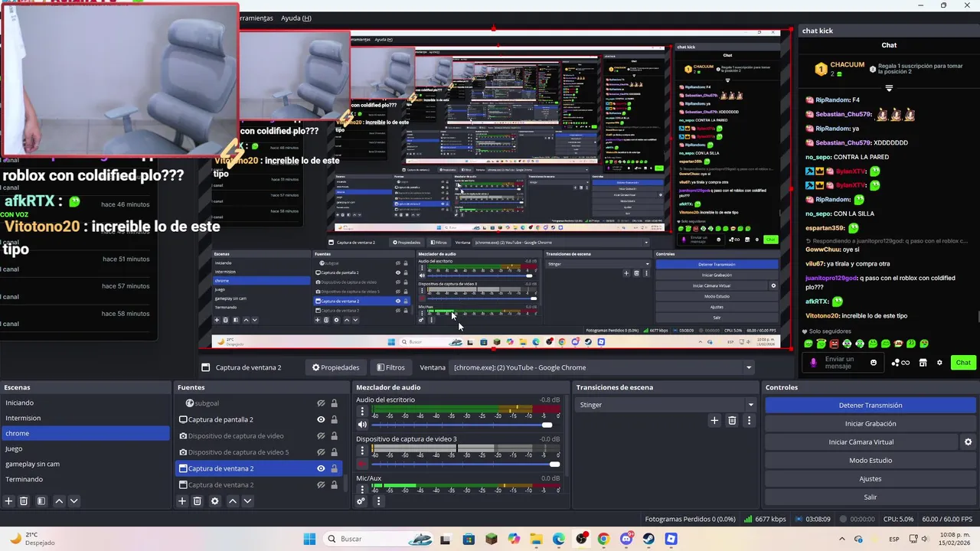Image resolution: width=980 pixels, height=551 pixels.
Task: Delete the selected source with the trash icon
Action: coord(197,501)
